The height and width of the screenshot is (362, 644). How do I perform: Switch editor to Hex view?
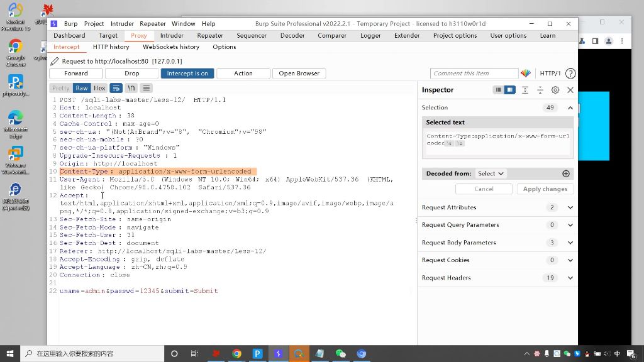coord(99,88)
